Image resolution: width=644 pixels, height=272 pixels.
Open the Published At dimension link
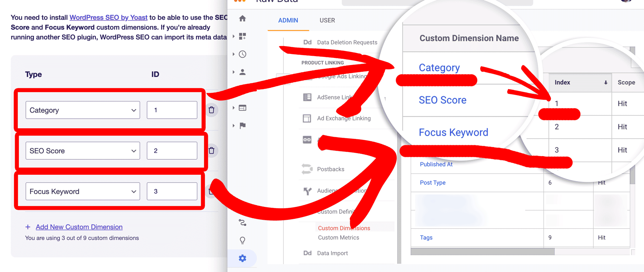436,164
